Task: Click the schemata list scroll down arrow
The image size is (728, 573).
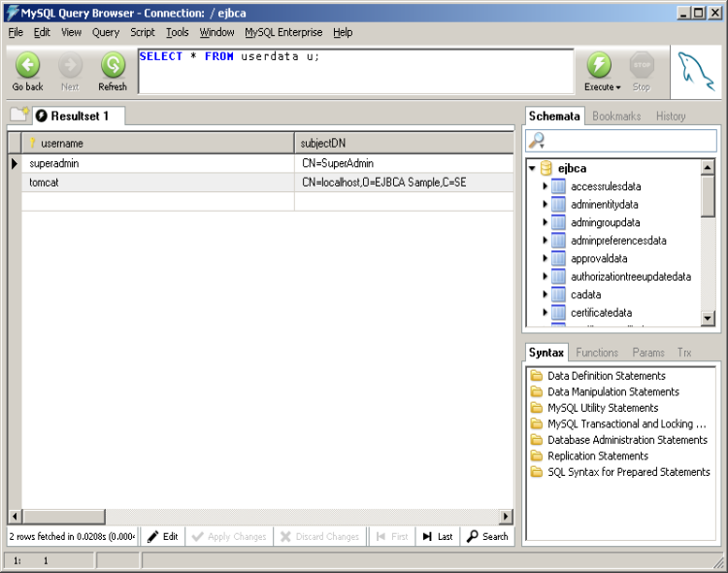Action: [707, 319]
